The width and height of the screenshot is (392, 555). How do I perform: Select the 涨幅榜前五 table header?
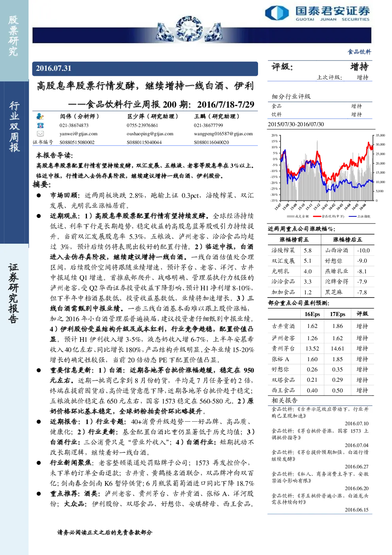point(294,240)
